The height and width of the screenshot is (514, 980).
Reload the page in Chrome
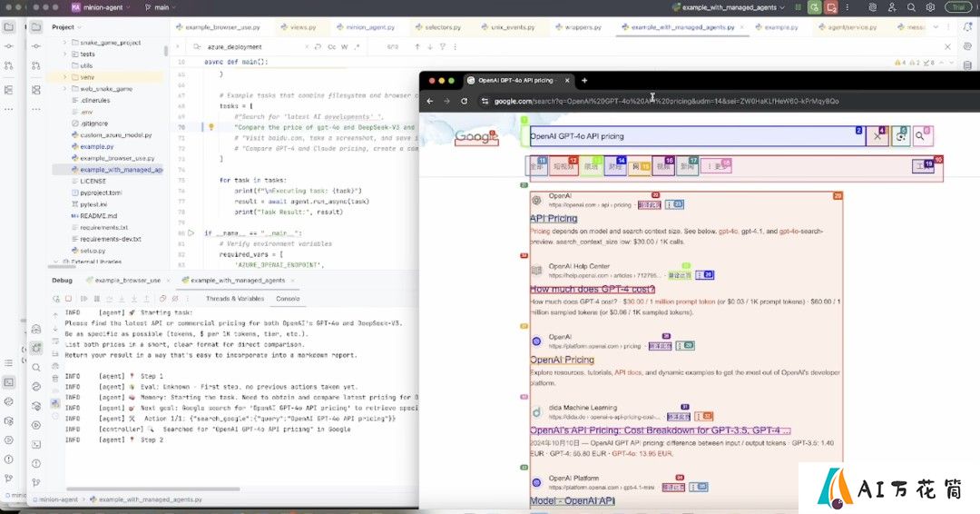point(465,102)
